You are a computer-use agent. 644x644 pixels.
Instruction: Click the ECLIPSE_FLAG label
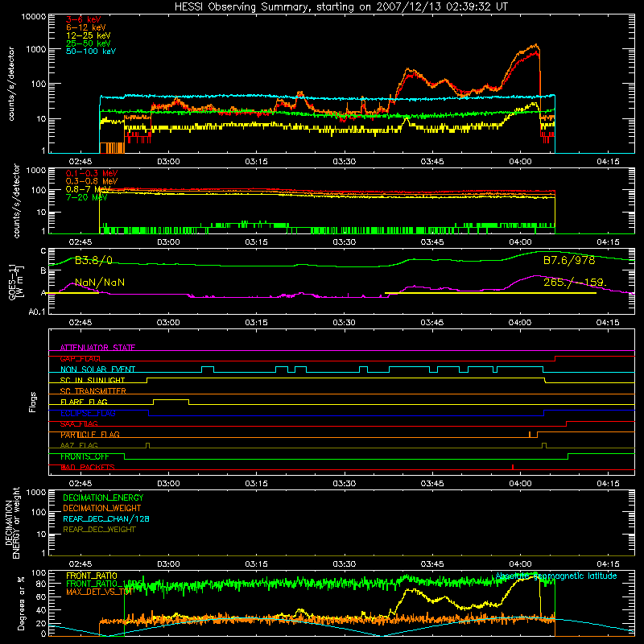(x=88, y=413)
